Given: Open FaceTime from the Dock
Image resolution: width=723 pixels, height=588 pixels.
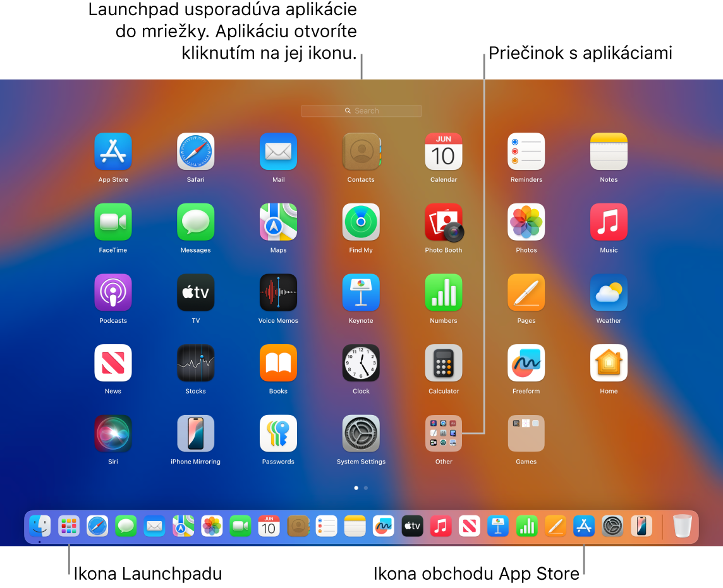Looking at the screenshot, I should pyautogui.click(x=240, y=526).
